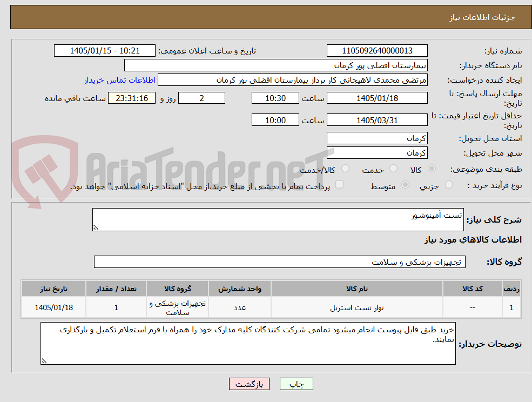
Task: Click the کد کالا column header
Action: (473, 289)
